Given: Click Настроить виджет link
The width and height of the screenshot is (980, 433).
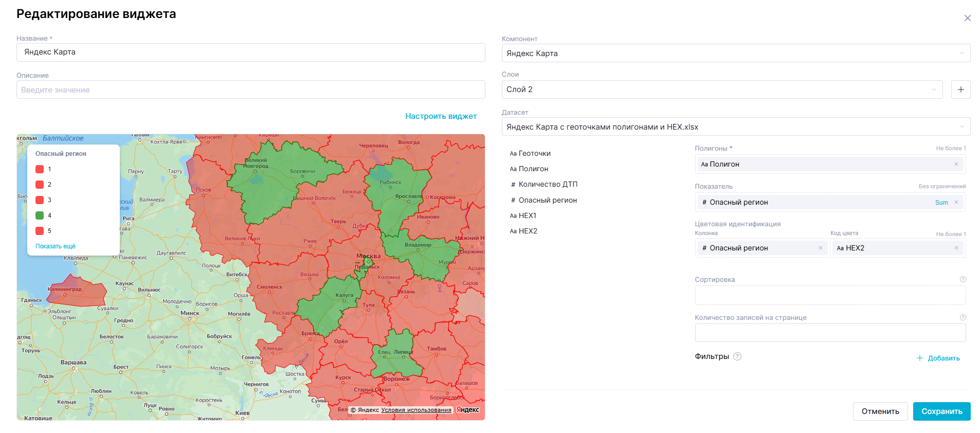Looking at the screenshot, I should (441, 116).
